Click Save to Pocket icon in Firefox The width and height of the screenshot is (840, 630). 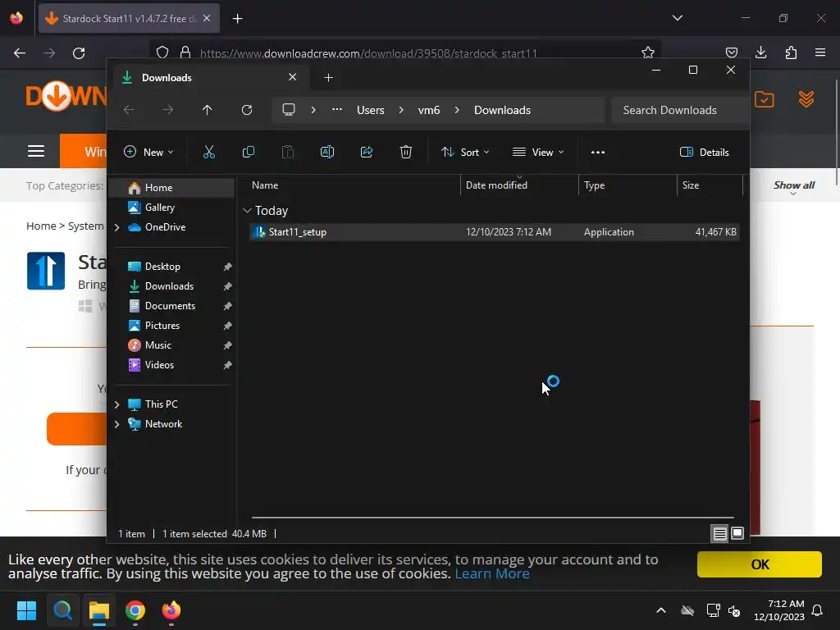click(x=731, y=52)
